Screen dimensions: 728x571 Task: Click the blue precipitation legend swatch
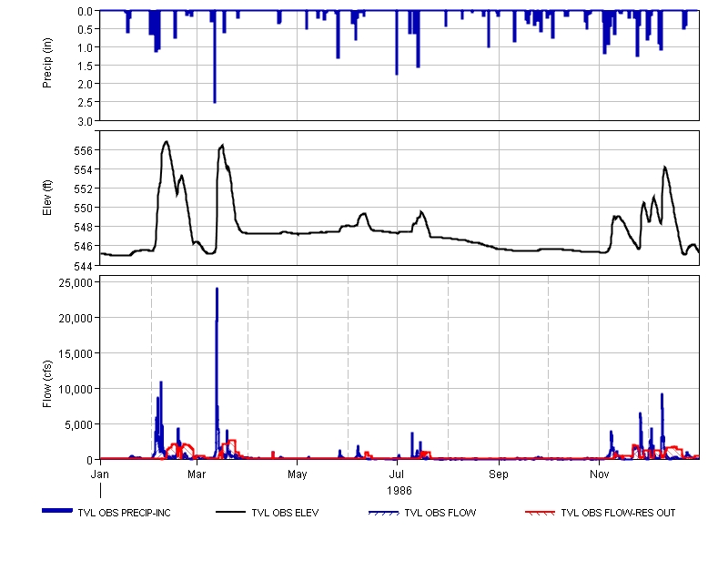coord(57,511)
